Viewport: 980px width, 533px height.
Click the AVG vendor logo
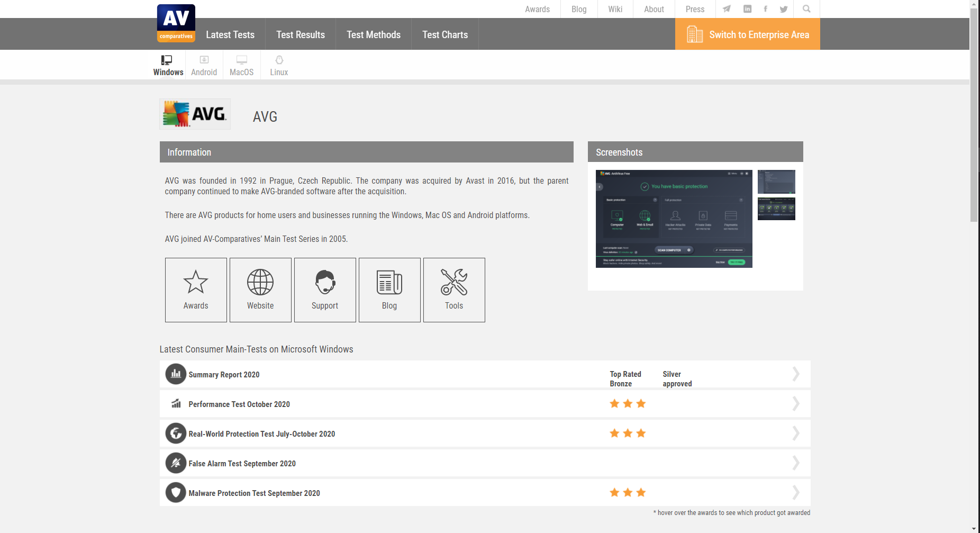pos(195,114)
